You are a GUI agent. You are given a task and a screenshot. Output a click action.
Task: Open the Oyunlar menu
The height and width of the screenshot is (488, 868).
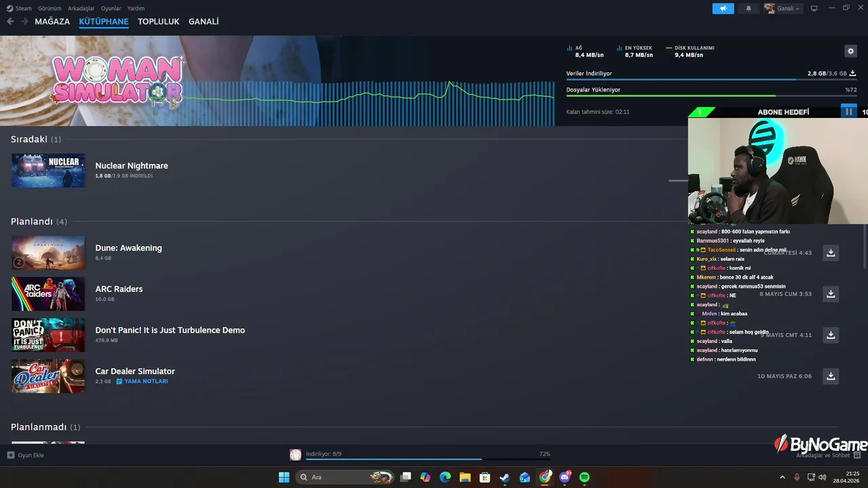point(111,8)
